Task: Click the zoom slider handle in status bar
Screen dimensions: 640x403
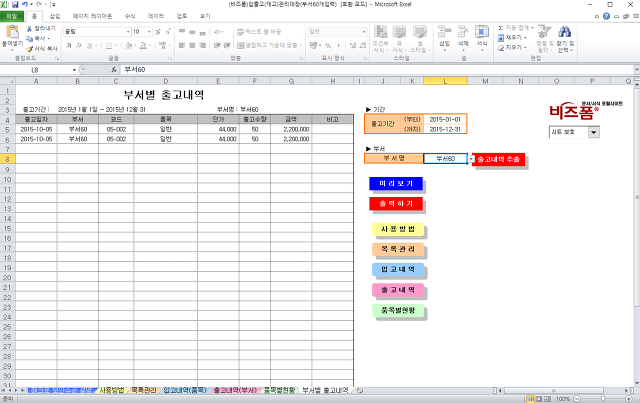Action: (x=603, y=399)
